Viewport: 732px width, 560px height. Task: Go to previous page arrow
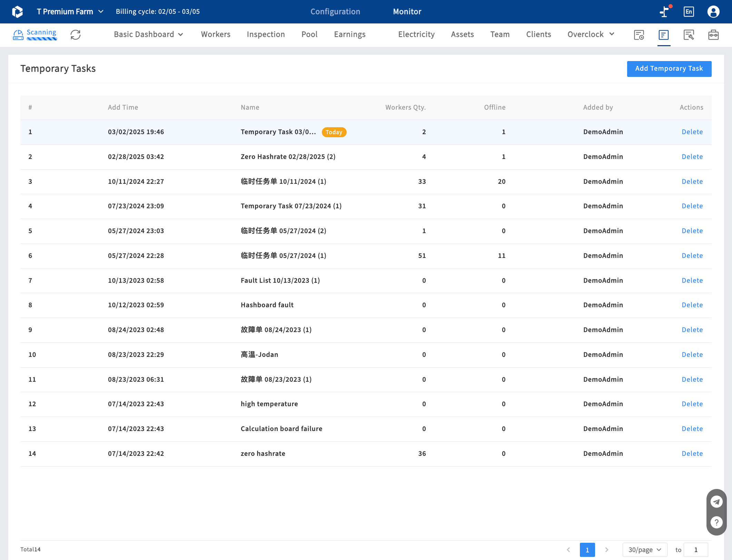568,550
